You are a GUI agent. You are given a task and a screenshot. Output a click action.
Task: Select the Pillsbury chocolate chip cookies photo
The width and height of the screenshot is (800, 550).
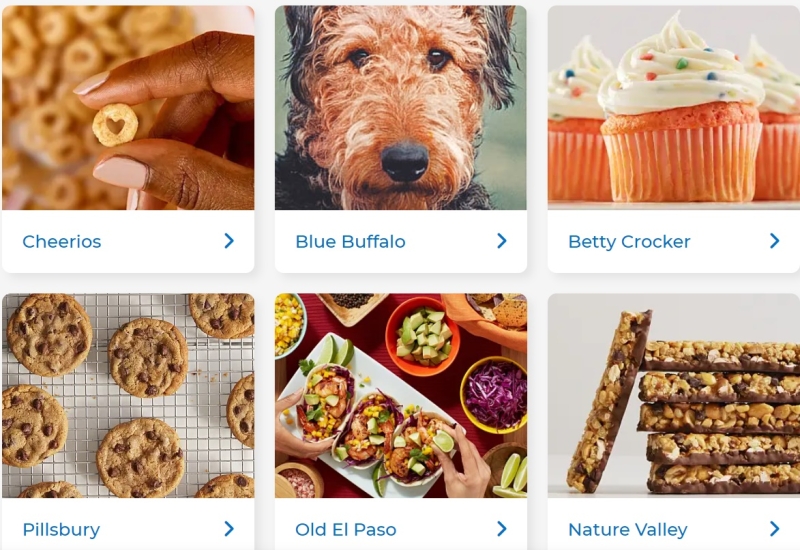128,395
